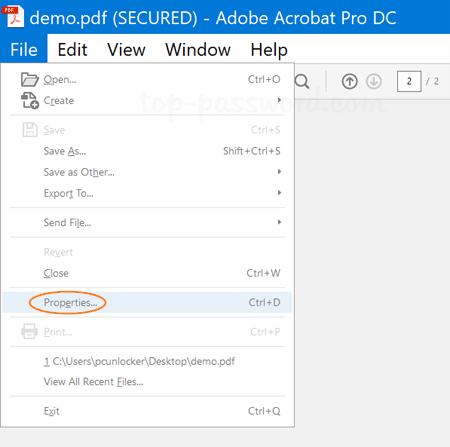The width and height of the screenshot is (450, 447).
Task: Click the greyed Save floppy disk icon
Action: click(30, 130)
